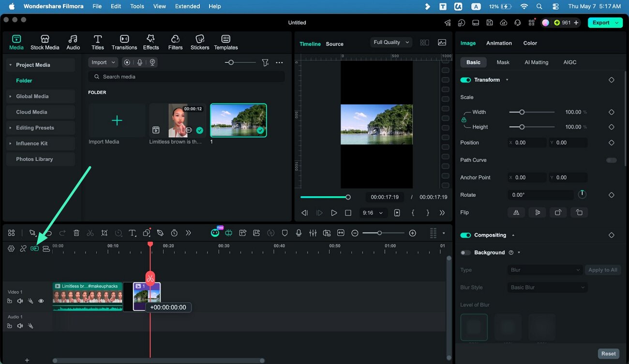Select the delete trash icon in the timeline toolbar
Image resolution: width=629 pixels, height=364 pixels.
tap(76, 233)
